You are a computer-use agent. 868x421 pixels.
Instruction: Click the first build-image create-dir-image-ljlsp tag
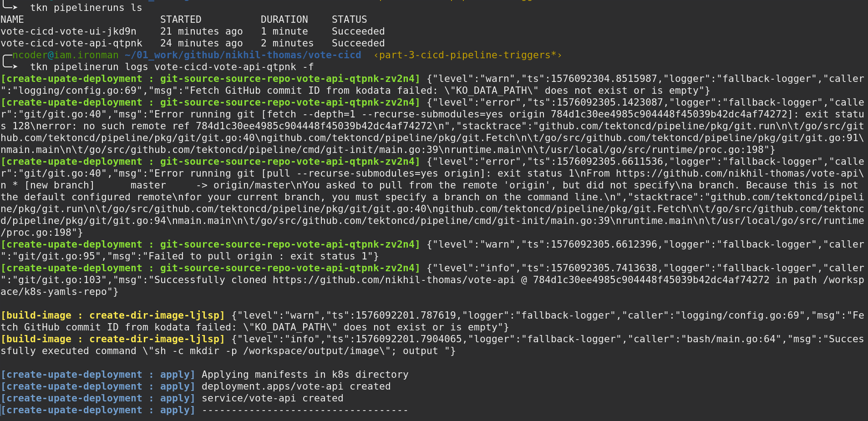coord(113,315)
